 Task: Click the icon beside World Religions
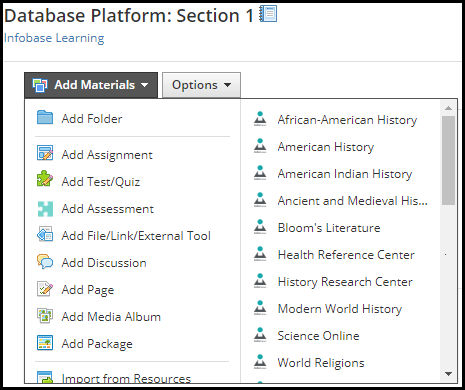pyautogui.click(x=260, y=362)
